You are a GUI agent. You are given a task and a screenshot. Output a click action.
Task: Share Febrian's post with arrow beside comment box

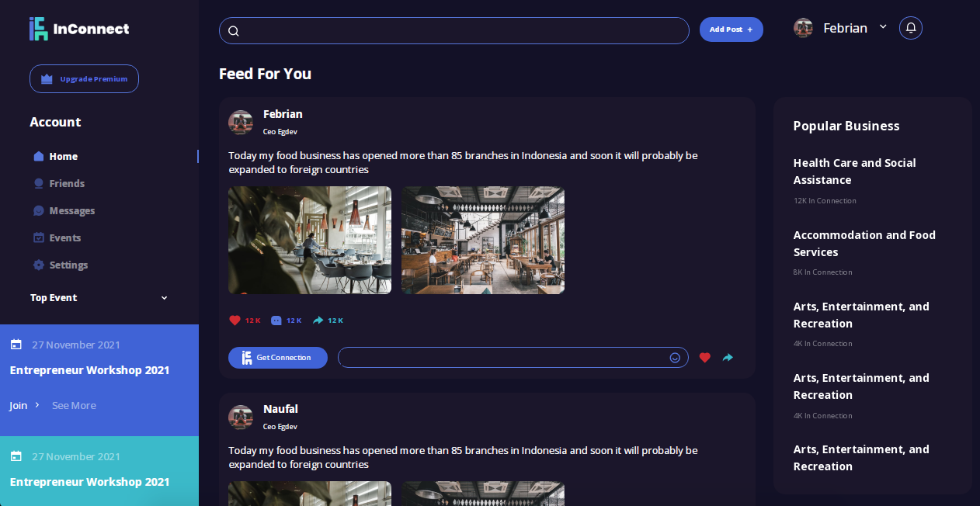(x=728, y=358)
